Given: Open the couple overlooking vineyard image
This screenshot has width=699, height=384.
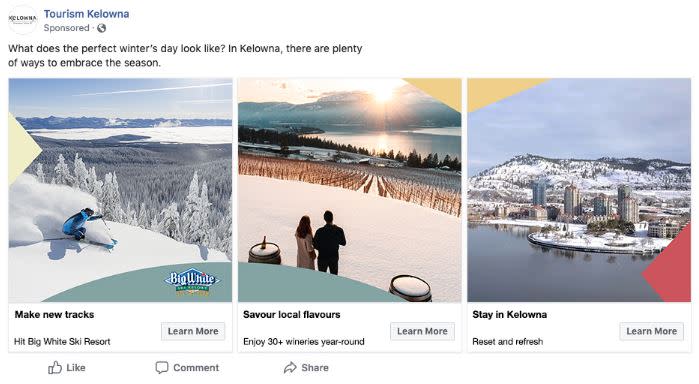Looking at the screenshot, I should (x=350, y=190).
